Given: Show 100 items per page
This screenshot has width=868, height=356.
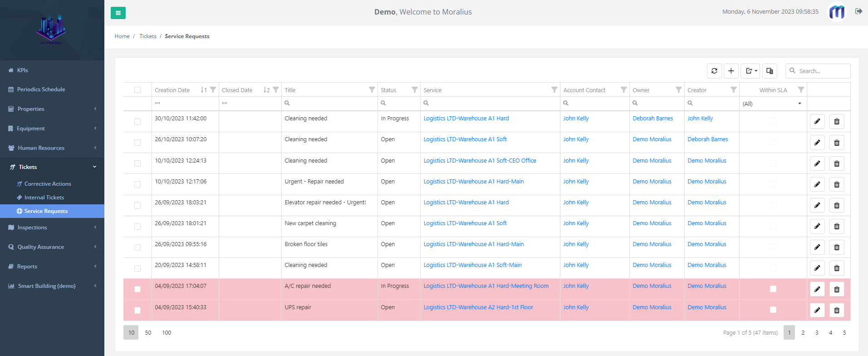Looking at the screenshot, I should pos(167,332).
